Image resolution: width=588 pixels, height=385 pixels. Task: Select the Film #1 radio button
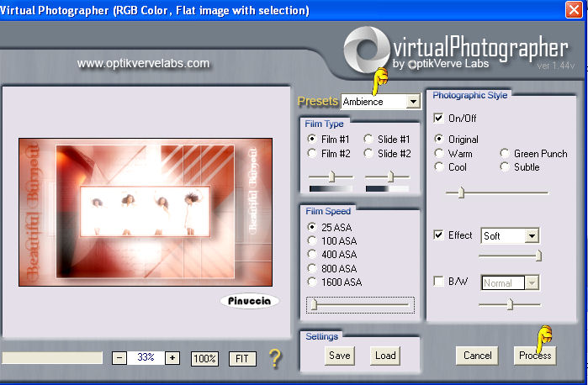311,139
